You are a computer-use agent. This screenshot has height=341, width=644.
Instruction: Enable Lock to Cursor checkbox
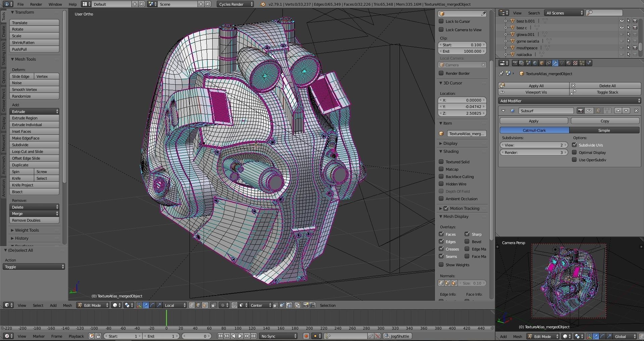pos(441,21)
